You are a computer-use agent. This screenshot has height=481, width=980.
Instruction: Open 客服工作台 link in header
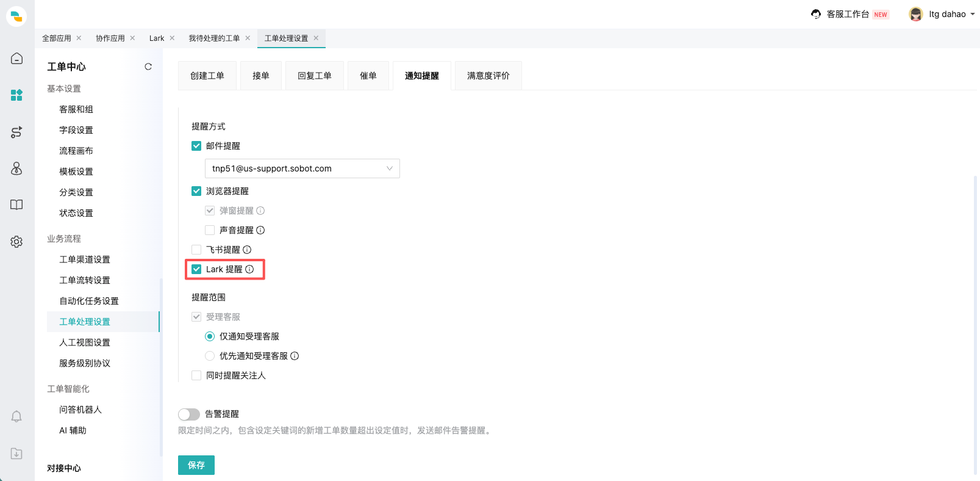(x=848, y=14)
